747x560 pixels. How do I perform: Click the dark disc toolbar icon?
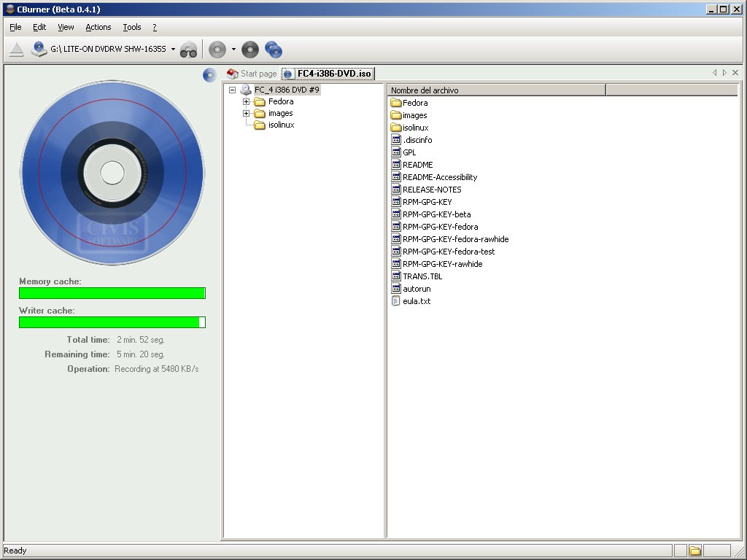click(x=250, y=50)
